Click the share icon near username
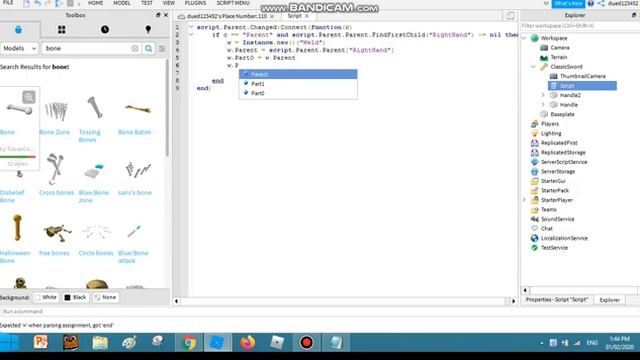The width and height of the screenshot is (640, 360). 601,4
